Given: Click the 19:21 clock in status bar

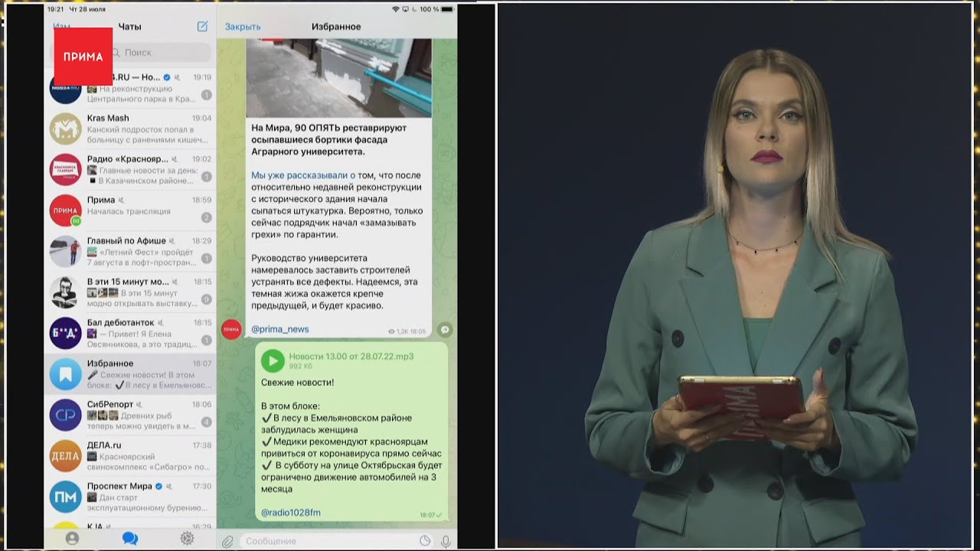Looking at the screenshot, I should [55, 9].
